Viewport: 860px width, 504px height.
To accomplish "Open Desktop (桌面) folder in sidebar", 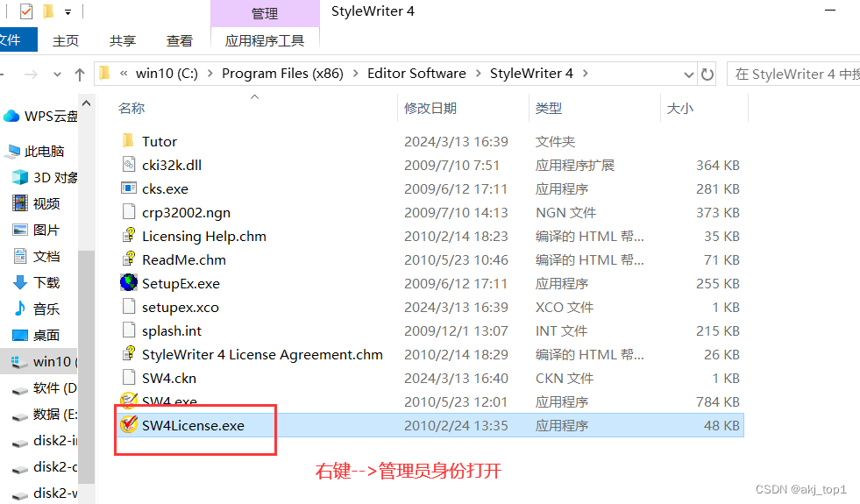I will [36, 335].
